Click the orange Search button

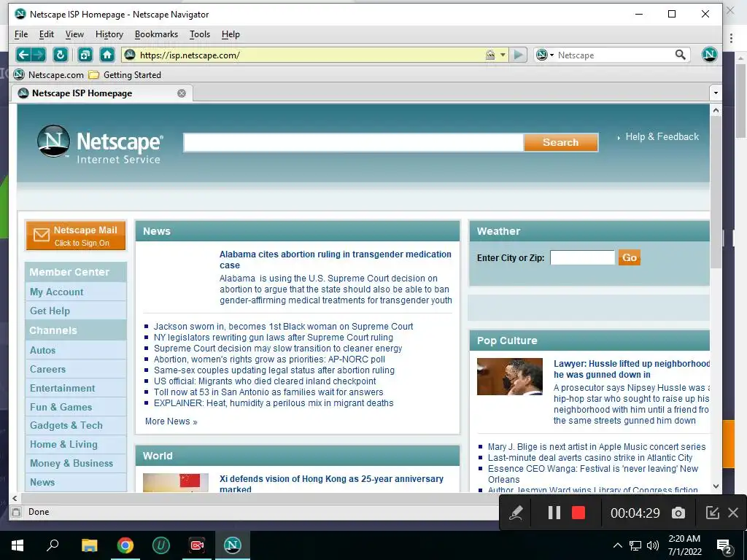tap(561, 142)
